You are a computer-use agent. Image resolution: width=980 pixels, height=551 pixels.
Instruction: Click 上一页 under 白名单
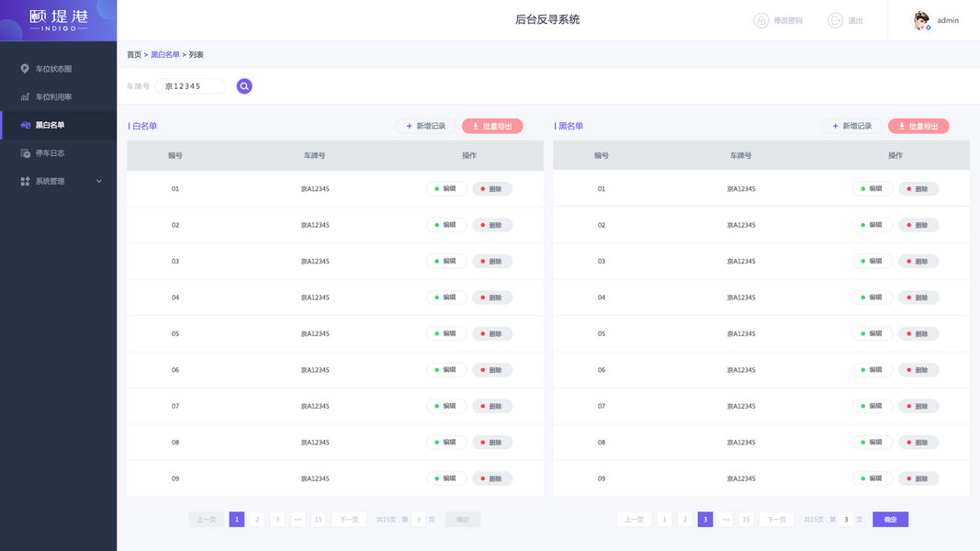click(x=207, y=520)
